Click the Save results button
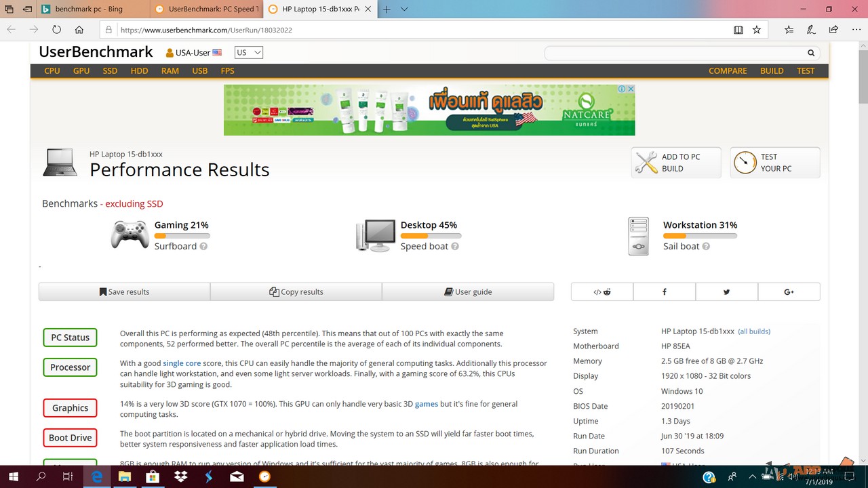The image size is (868, 488). click(x=124, y=292)
